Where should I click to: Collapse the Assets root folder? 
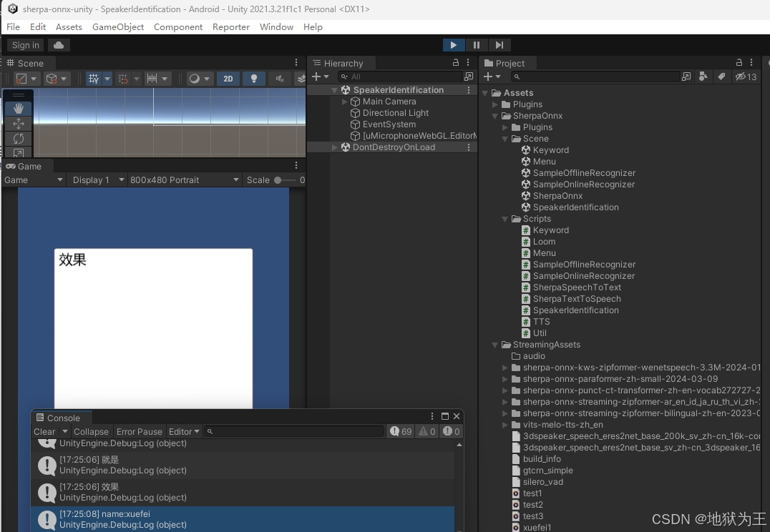(x=485, y=93)
